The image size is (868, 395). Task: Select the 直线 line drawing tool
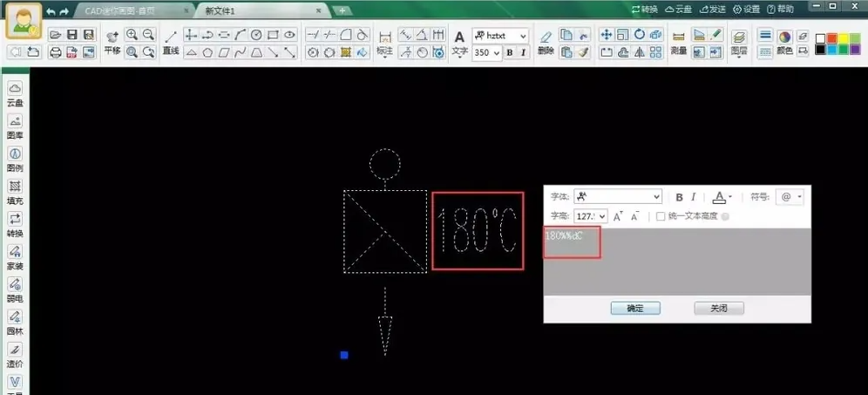171,43
